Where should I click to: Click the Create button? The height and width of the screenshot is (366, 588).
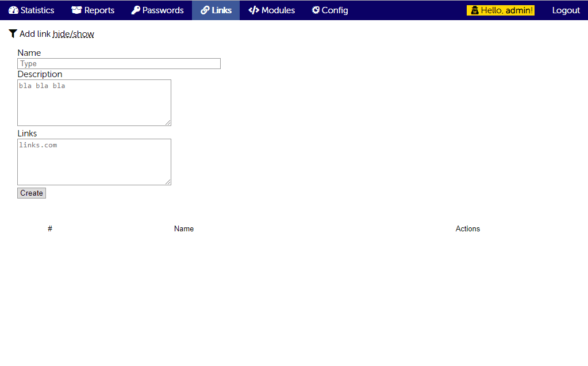31,193
